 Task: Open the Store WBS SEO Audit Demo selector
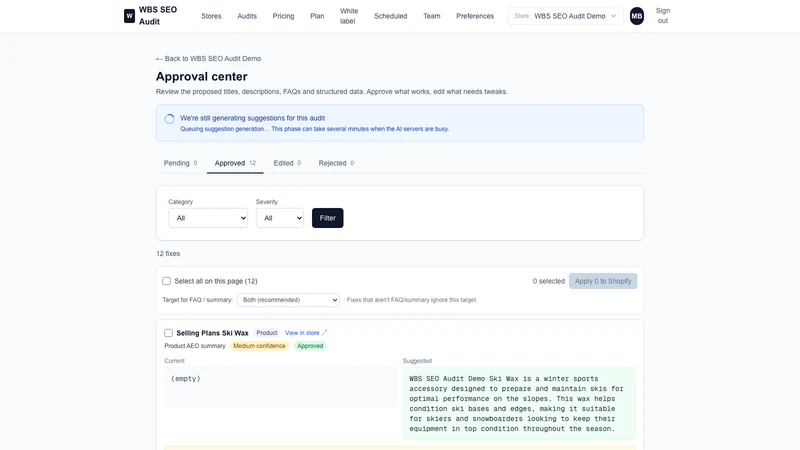tap(565, 16)
